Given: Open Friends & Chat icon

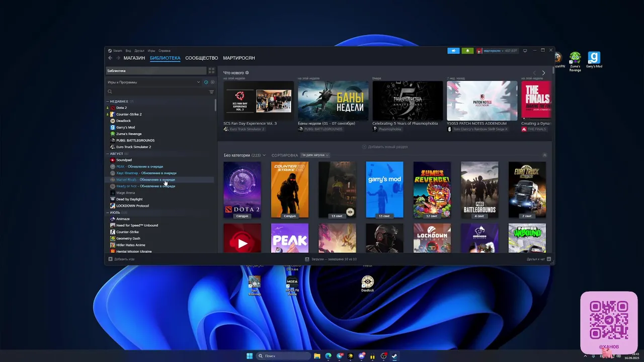Looking at the screenshot, I should pos(549,259).
